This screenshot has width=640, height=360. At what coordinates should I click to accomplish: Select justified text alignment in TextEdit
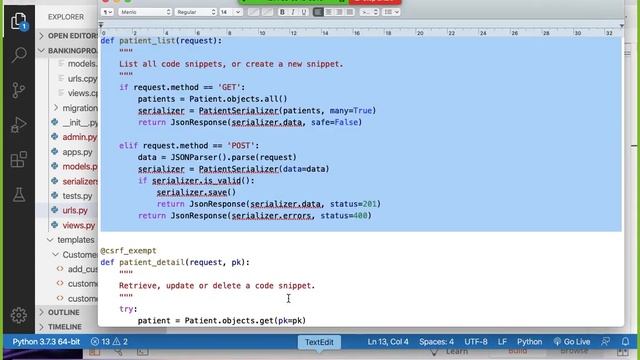click(350, 12)
